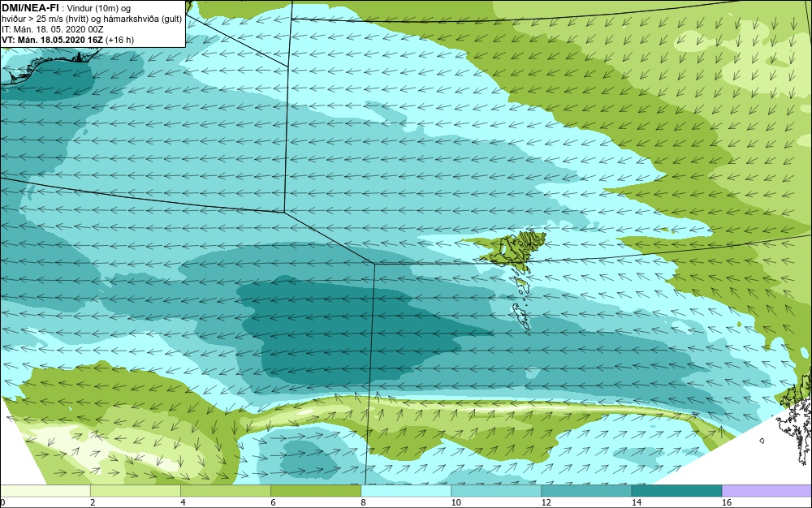Click the '(+16 h)' forecast offset text

[119, 40]
